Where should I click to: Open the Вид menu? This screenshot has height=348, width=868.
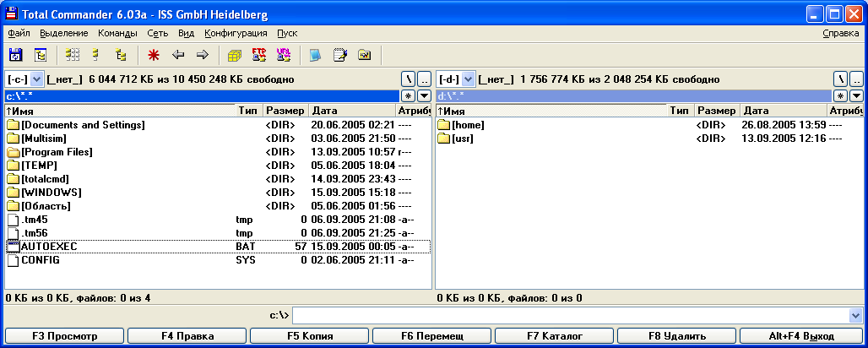coord(187,33)
